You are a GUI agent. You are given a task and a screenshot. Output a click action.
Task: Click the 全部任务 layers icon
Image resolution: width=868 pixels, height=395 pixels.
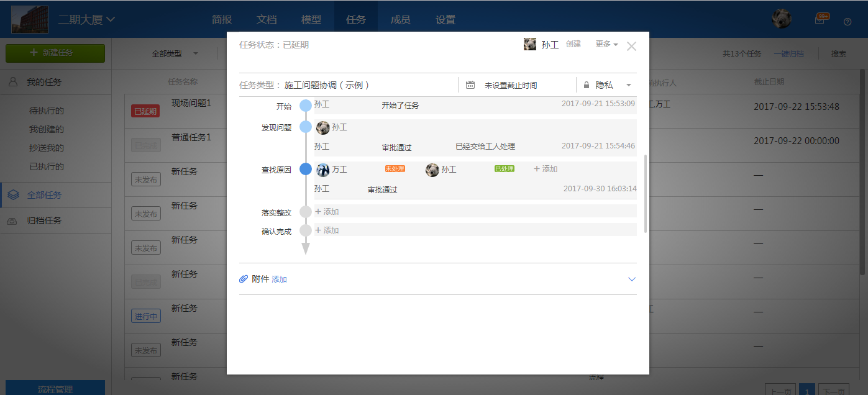click(x=13, y=195)
